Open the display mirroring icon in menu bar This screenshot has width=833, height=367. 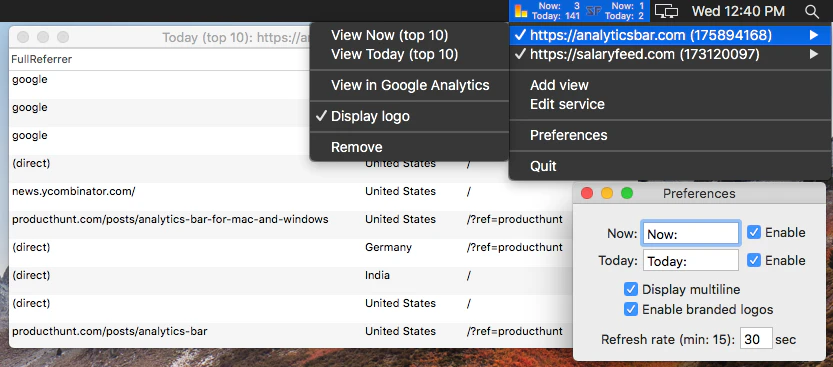coord(667,11)
